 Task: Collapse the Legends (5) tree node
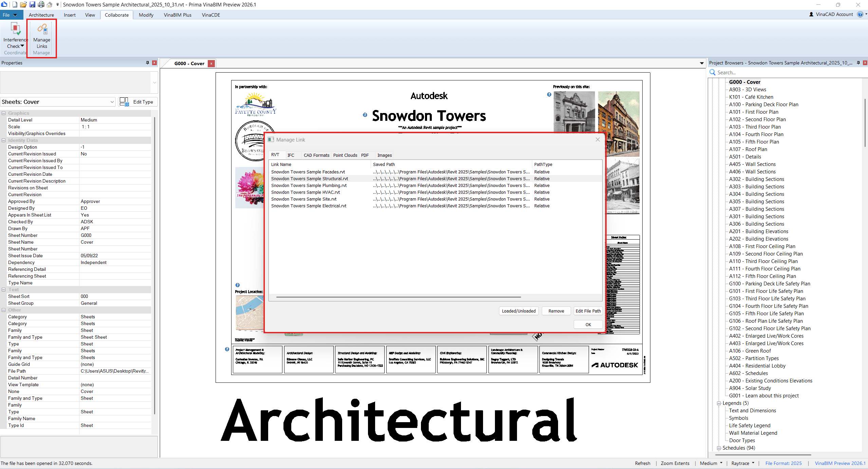[719, 403]
